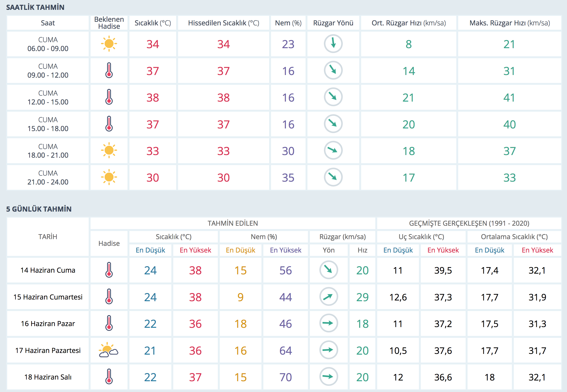567x392 pixels.
Task: Click the 5 GÜNLÜK TAHMİN section title
Action: 39,209
